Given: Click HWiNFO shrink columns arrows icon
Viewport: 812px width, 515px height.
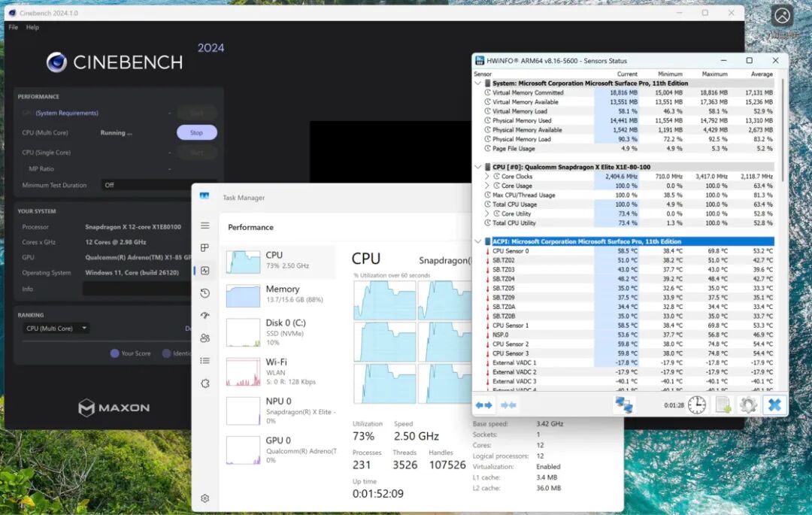Looking at the screenshot, I should [x=508, y=405].
